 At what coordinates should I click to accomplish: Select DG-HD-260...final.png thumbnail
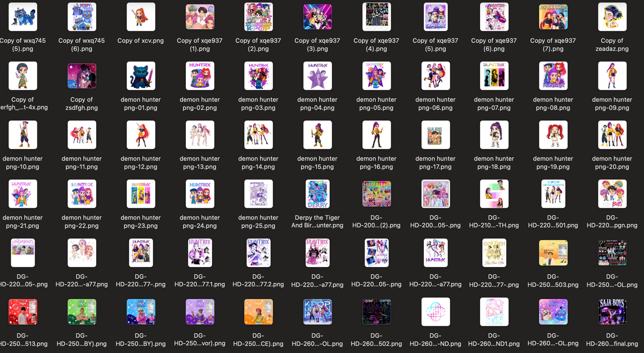612,312
